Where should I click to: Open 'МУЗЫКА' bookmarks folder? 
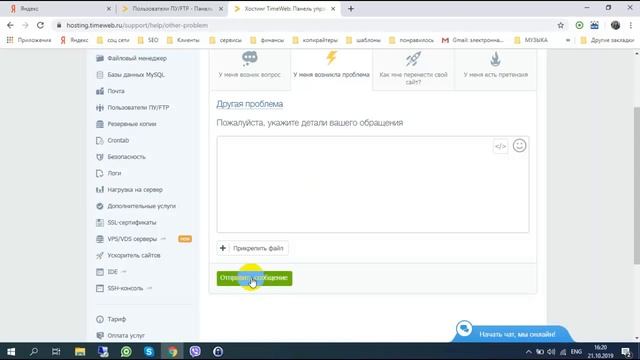[531, 40]
